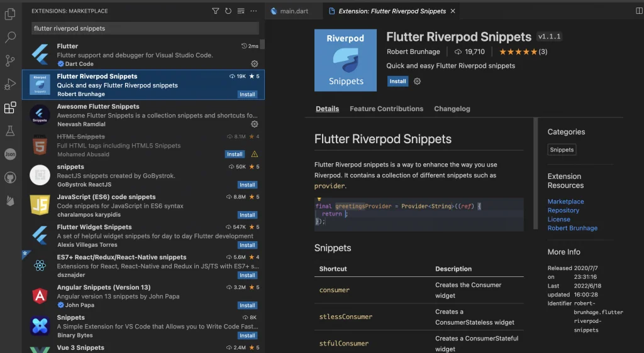Click warning icon on HTML Snippets row
The width and height of the screenshot is (644, 353).
(x=254, y=154)
